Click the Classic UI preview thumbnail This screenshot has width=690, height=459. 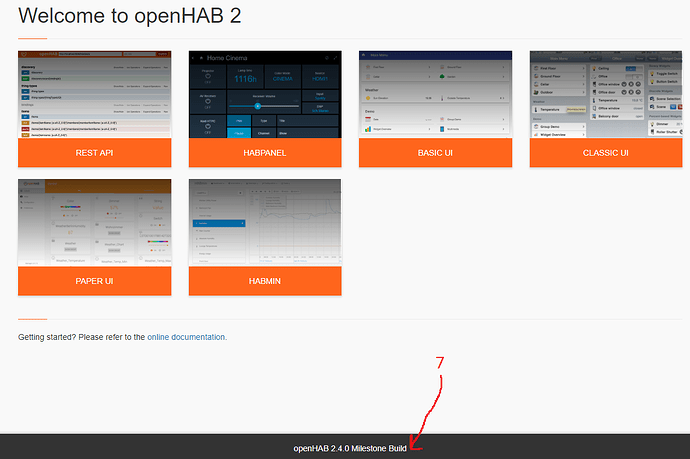tap(606, 95)
